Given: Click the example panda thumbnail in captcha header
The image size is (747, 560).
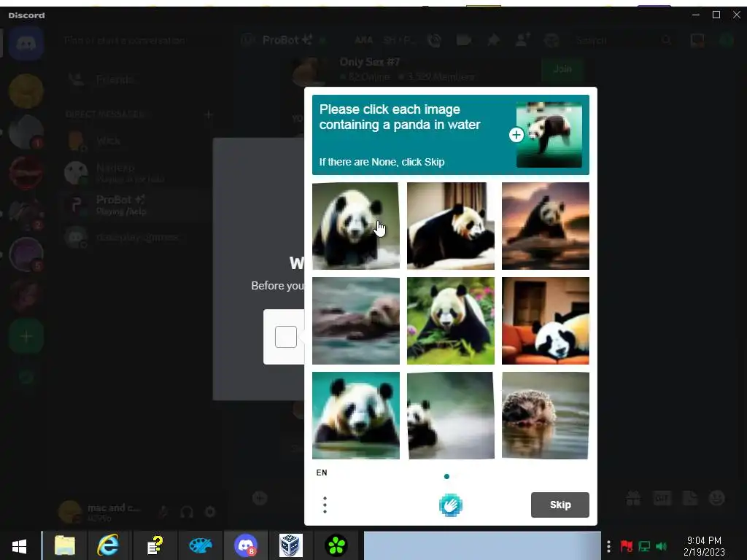Looking at the screenshot, I should 549,135.
